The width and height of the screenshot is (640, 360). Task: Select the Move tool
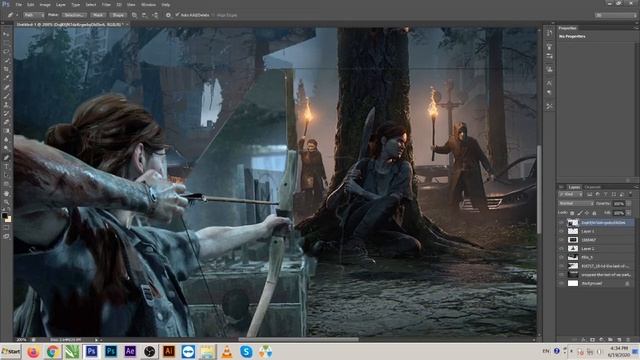click(6, 34)
